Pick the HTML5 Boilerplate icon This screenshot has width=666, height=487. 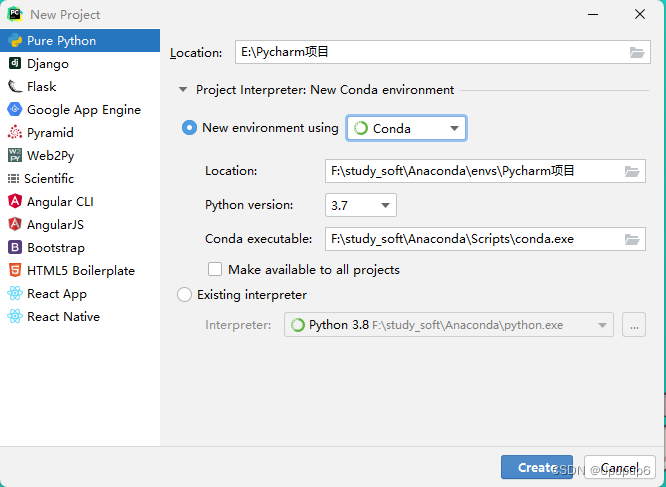14,270
